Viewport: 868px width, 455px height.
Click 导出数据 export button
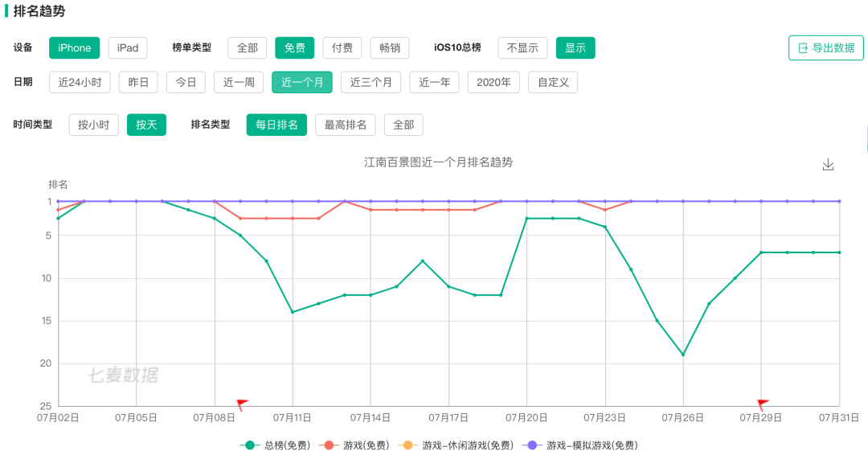[x=826, y=48]
